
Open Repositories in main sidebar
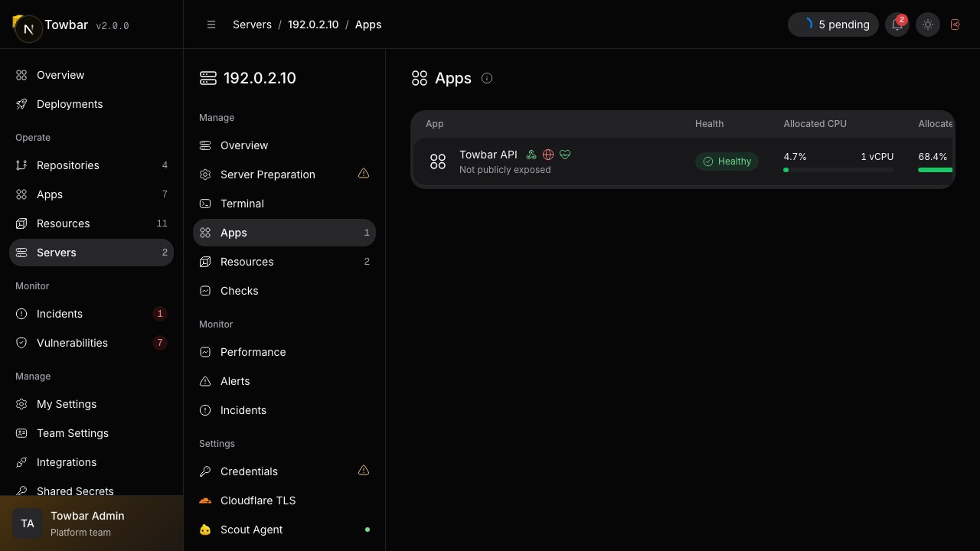tap(91, 165)
